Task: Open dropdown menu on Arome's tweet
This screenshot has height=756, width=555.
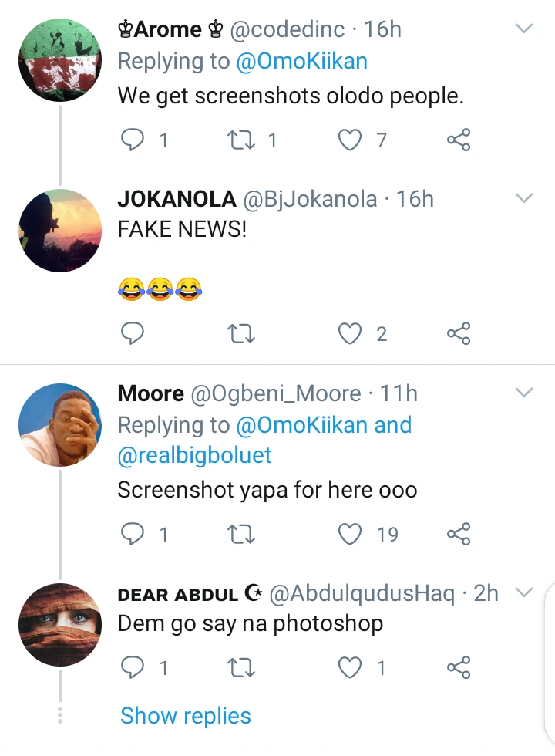Action: point(523,29)
